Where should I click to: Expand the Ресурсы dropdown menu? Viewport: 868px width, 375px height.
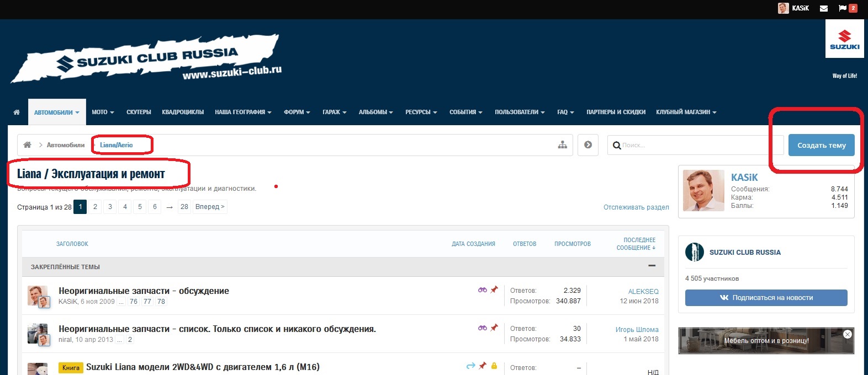pos(421,112)
